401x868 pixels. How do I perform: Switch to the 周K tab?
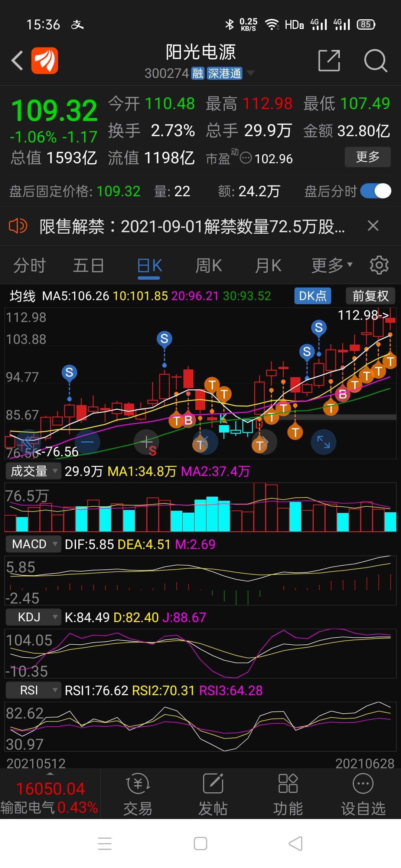(209, 266)
